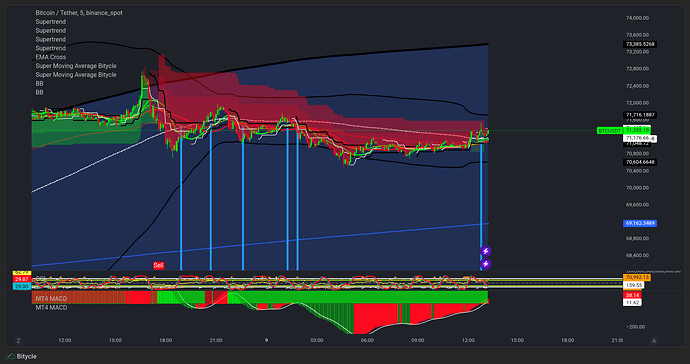Click Super Moving Average Bitycle below EMA Cross
Image resolution: width=690 pixels, height=364 pixels.
[76, 66]
